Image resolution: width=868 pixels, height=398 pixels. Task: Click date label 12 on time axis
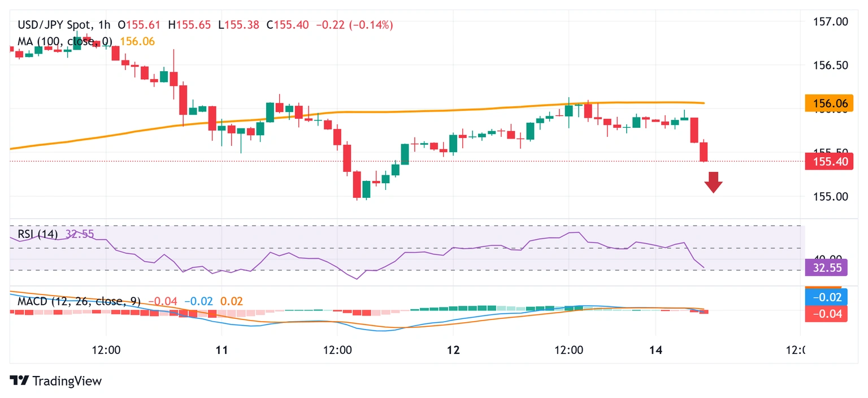pyautogui.click(x=453, y=350)
